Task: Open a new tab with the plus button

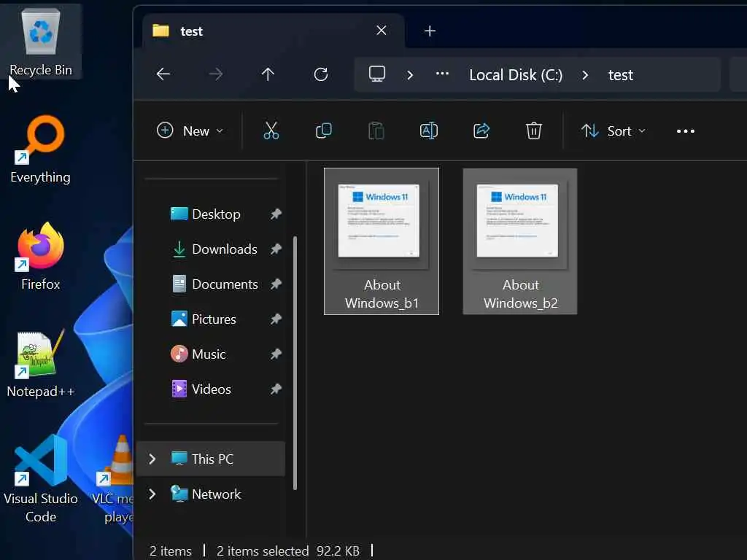Action: (x=430, y=31)
